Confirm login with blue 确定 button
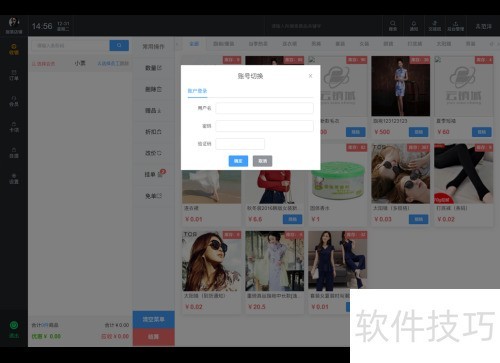Image resolution: width=500 pixels, height=363 pixels. 238,161
